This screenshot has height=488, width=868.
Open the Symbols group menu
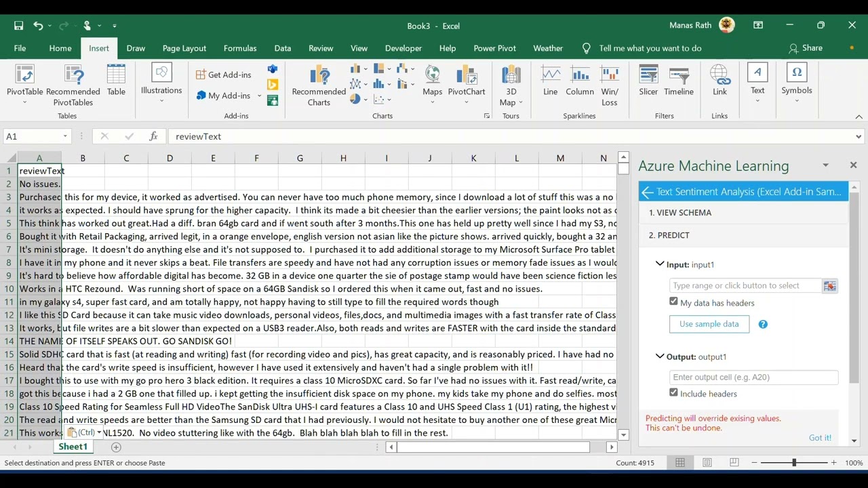click(x=797, y=83)
